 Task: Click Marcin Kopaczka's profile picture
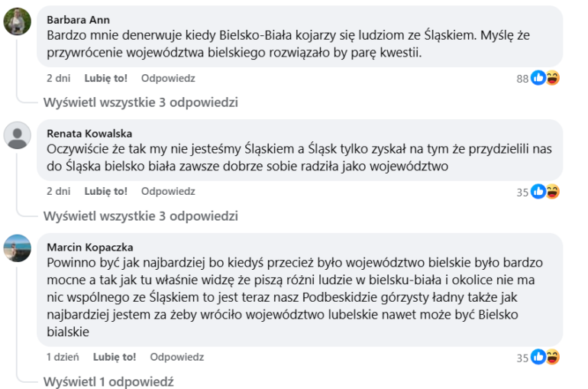[x=17, y=248]
